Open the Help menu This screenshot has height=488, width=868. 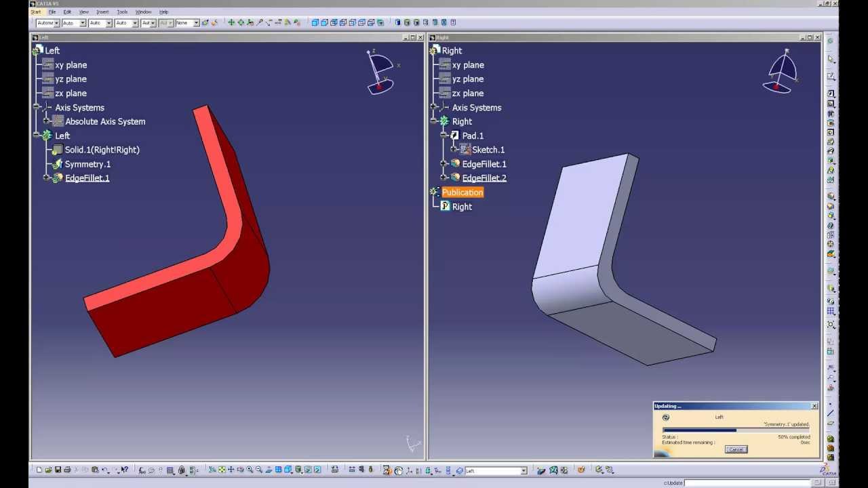[163, 12]
